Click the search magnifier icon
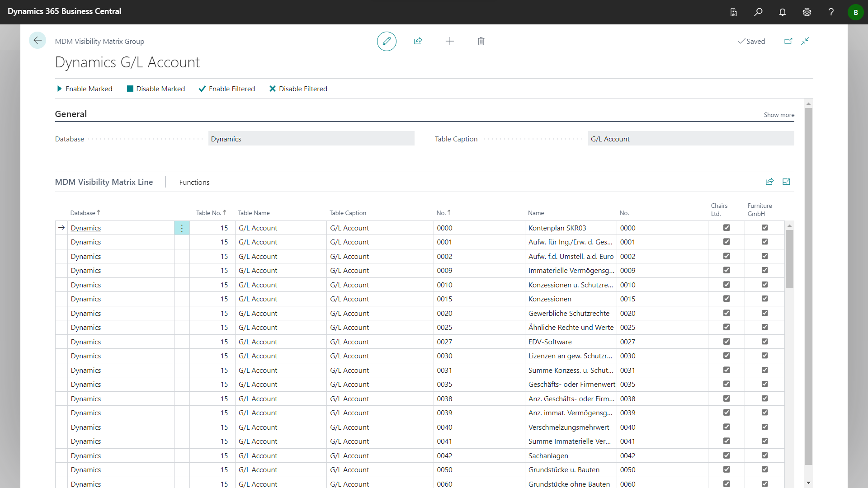Viewport: 868px width, 488px height. coord(758,12)
